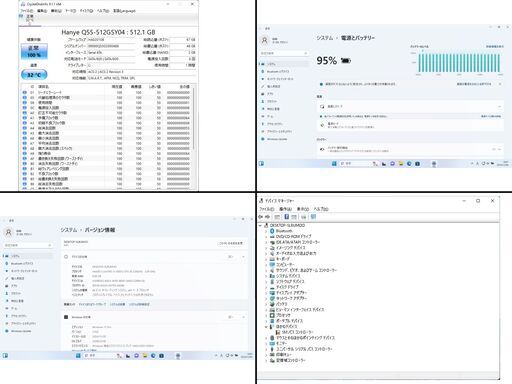Image resolution: width=512 pixels, height=384 pixels.
Task: Open テーマ menu in CrystalDiskInfo
Action: point(70,11)
